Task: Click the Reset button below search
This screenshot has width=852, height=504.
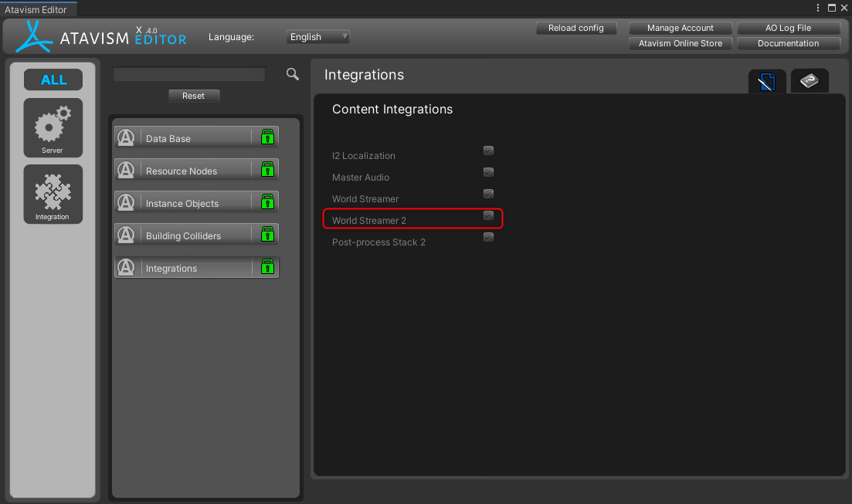Action: click(193, 96)
